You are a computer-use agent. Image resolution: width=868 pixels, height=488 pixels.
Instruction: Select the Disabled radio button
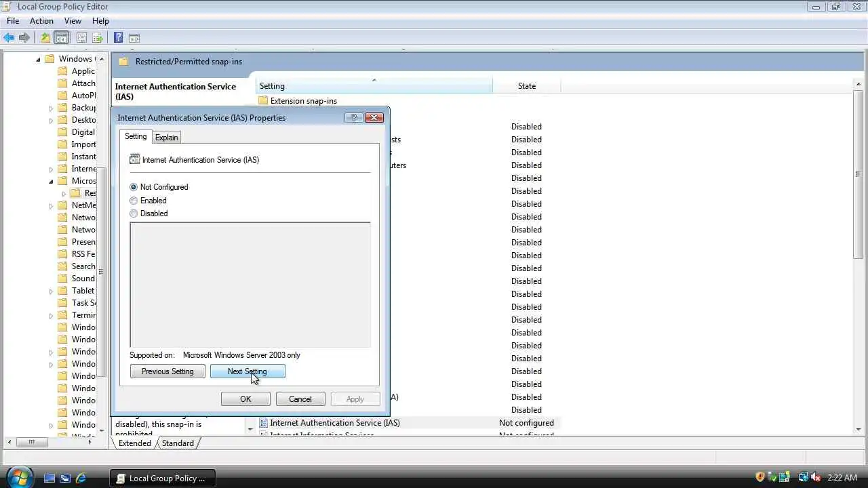[x=134, y=213]
